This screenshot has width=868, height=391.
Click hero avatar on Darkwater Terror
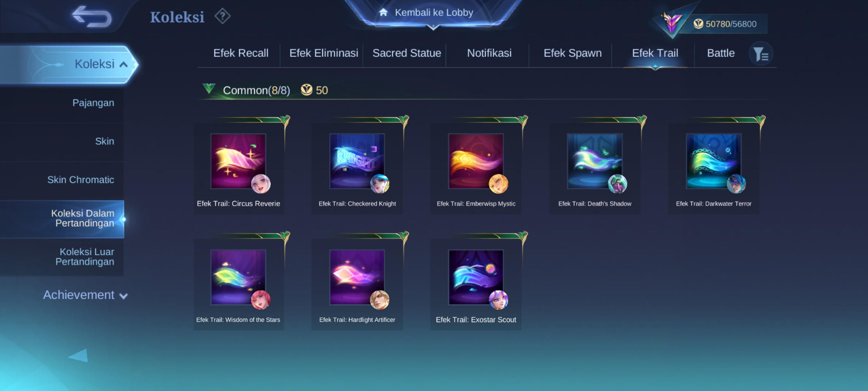tap(736, 184)
